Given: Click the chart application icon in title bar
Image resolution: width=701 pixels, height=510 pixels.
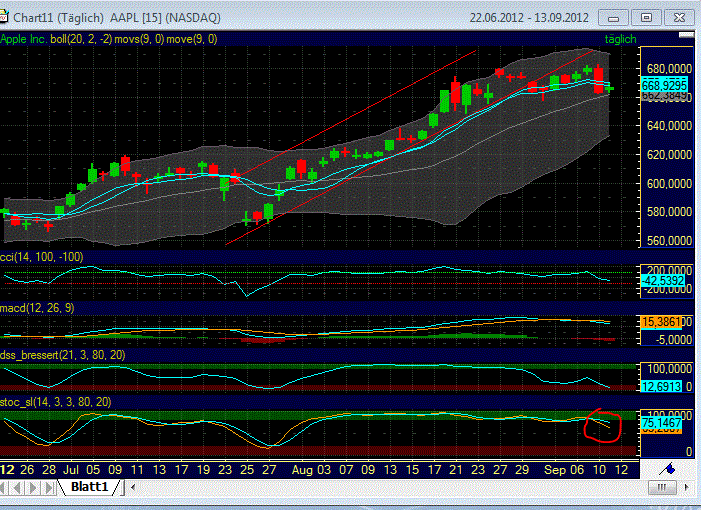Looking at the screenshot, I should pos(4,17).
